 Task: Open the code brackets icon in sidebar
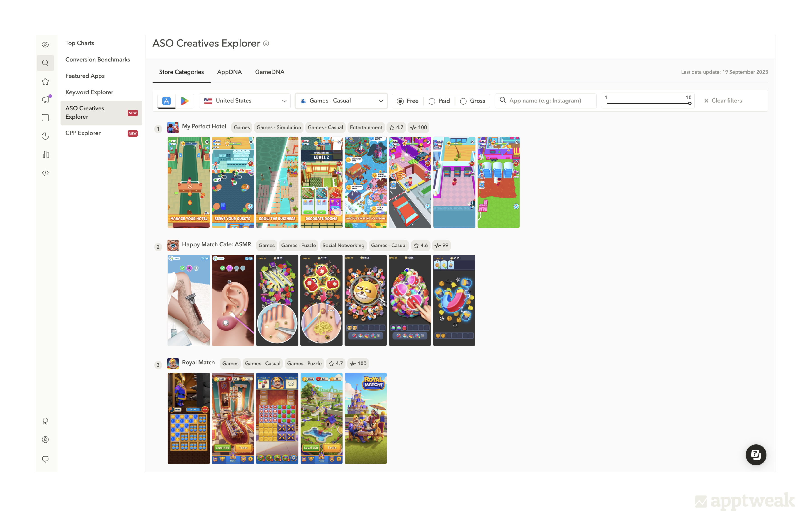pyautogui.click(x=45, y=173)
